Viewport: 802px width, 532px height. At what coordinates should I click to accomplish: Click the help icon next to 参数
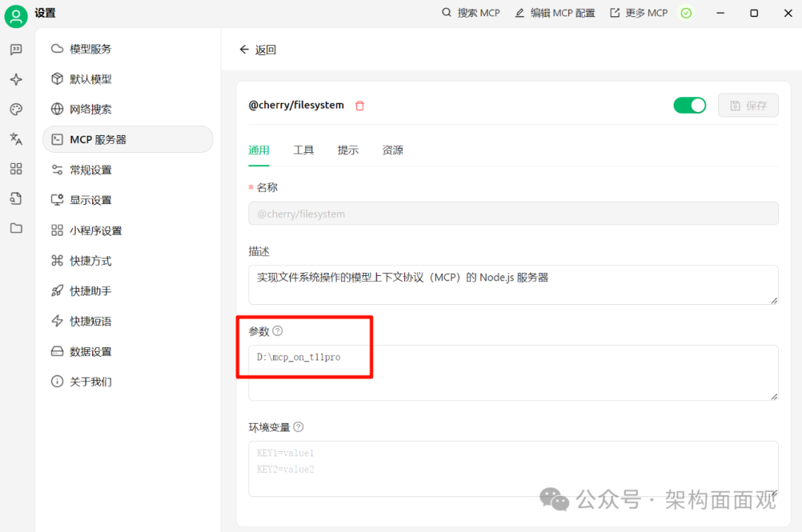pos(278,331)
